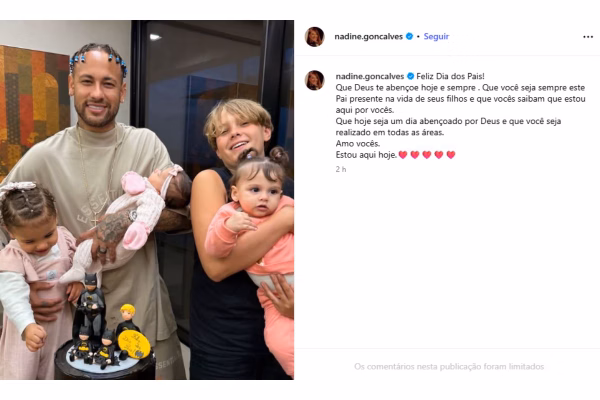The image size is (600, 400).
Task: Follow the account via Seguir
Action: coord(436,36)
